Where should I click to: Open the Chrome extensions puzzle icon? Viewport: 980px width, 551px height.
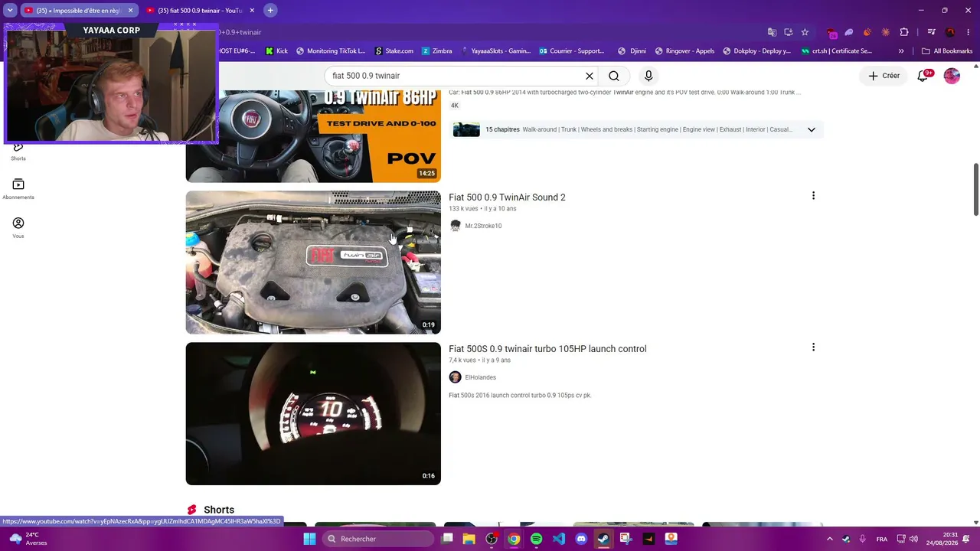click(x=904, y=32)
